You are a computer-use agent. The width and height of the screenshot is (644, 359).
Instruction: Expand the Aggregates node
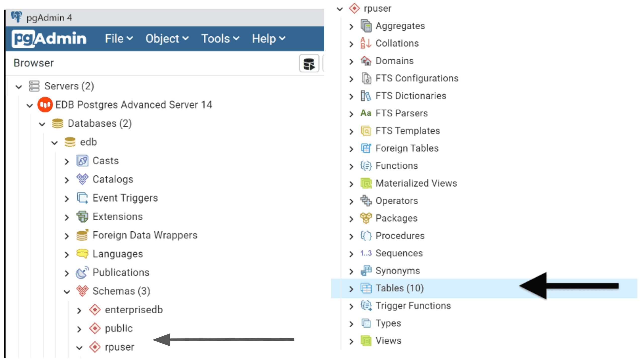coord(351,26)
